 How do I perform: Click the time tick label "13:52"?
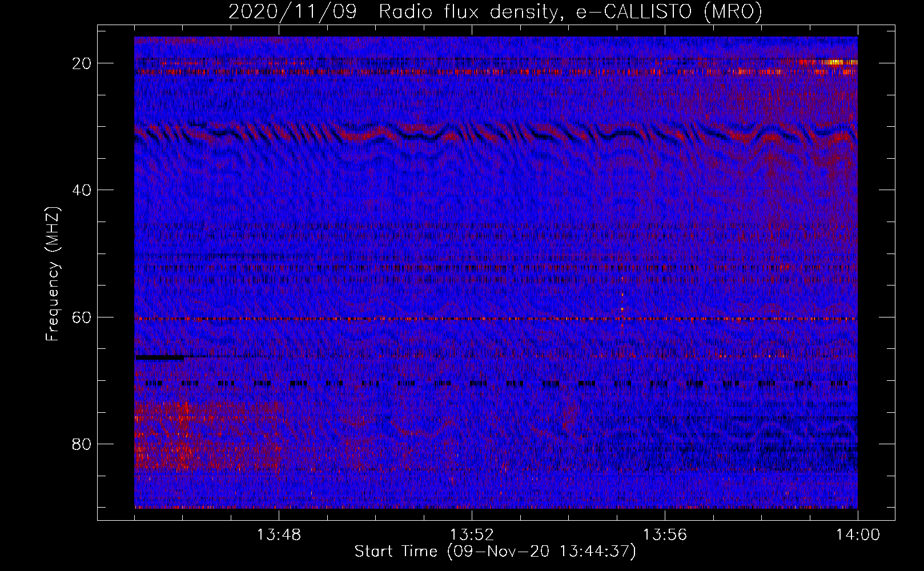tap(472, 535)
